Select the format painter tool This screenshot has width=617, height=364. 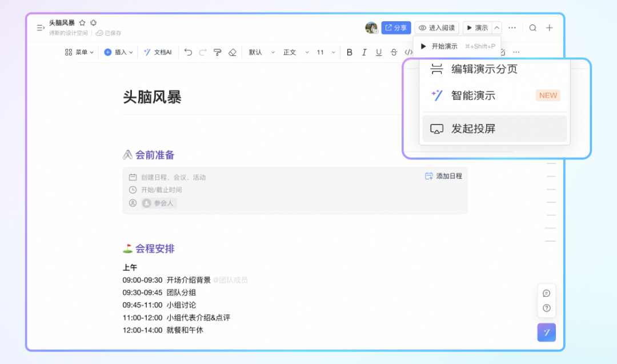(x=217, y=52)
